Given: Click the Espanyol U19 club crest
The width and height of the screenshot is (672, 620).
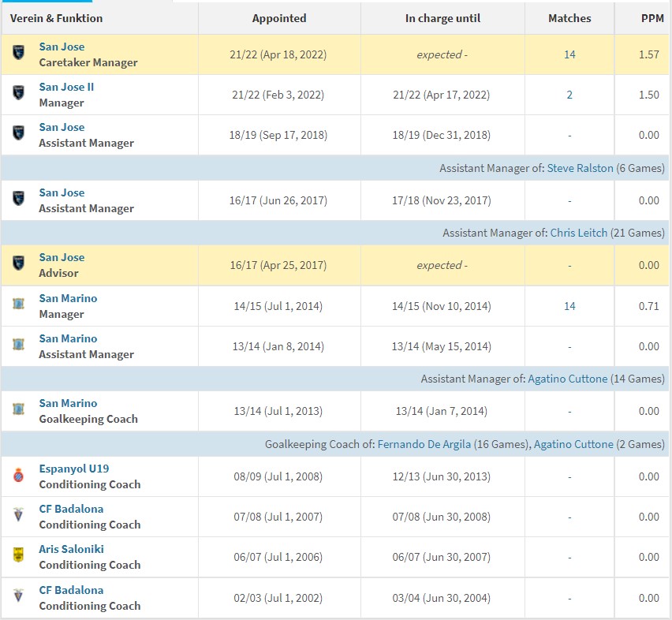Looking at the screenshot, I should [x=17, y=476].
